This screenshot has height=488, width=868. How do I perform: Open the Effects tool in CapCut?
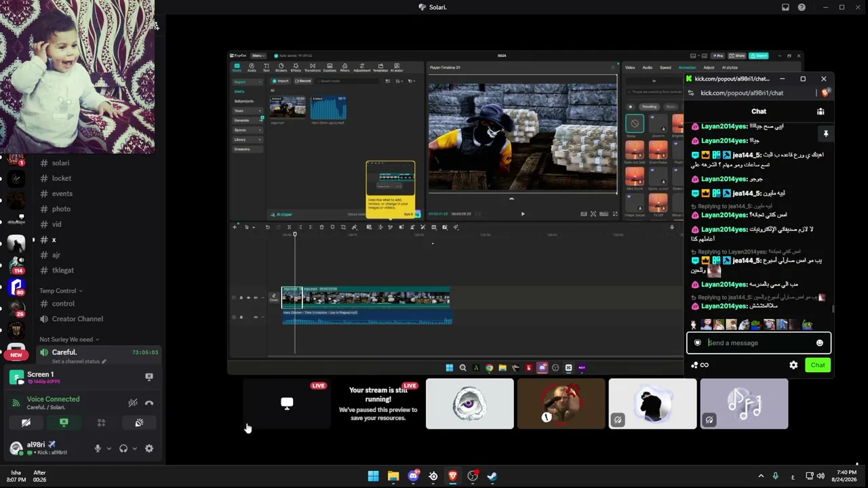pyautogui.click(x=296, y=67)
